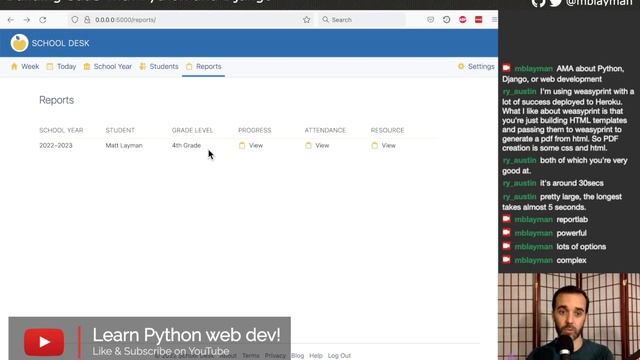The image size is (640, 360).
Task: Click the padlock site info icon
Action: [87, 20]
